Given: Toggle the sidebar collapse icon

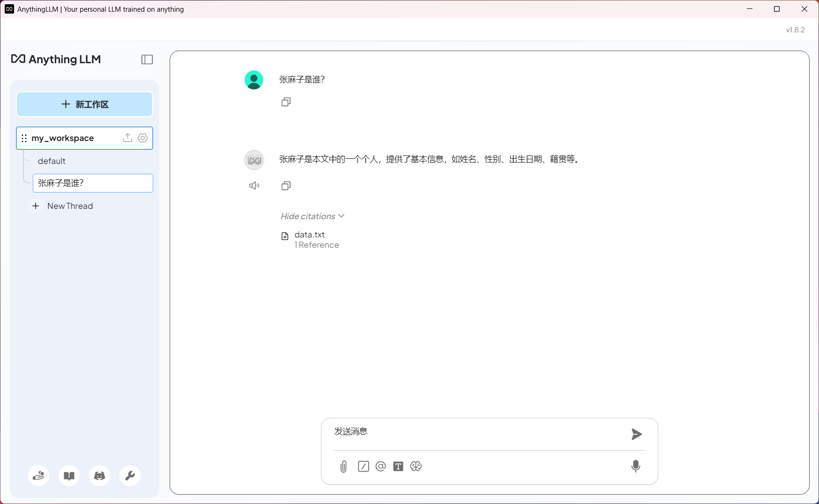Looking at the screenshot, I should click(x=147, y=59).
